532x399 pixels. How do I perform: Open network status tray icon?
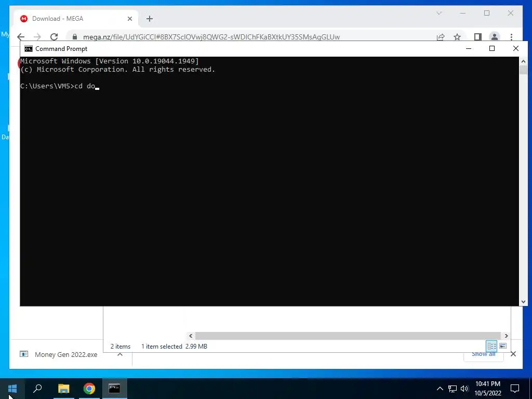pyautogui.click(x=453, y=389)
